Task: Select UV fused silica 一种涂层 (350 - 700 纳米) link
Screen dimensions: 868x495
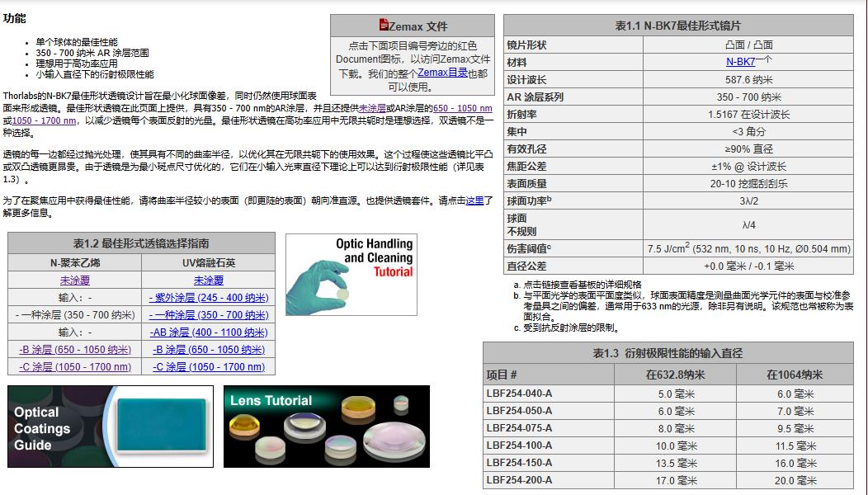Action: point(208,315)
